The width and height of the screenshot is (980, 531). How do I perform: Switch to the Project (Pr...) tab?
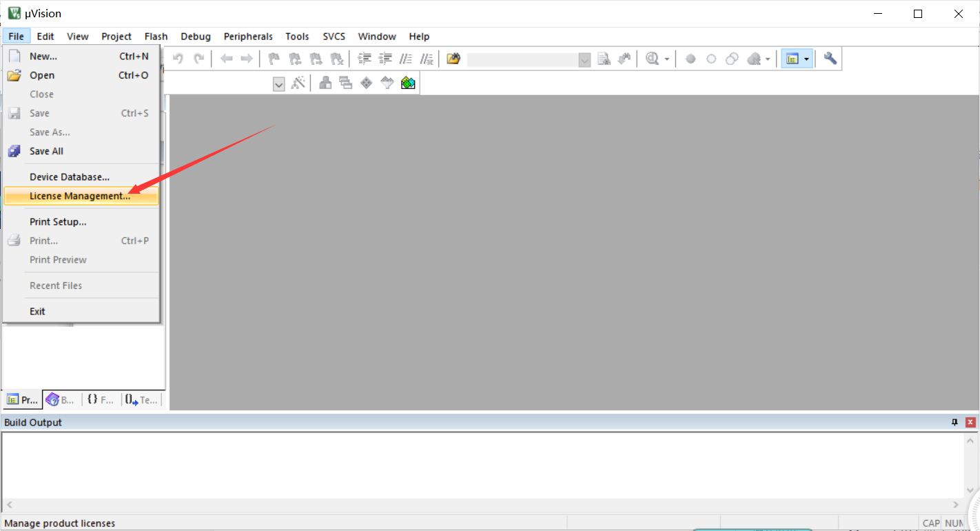pos(22,400)
